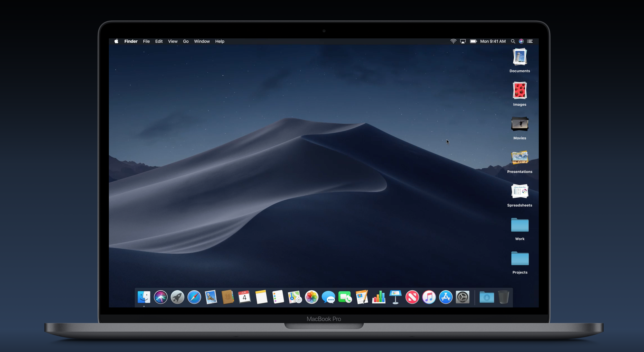Select the Work folder
Viewport: 644px width, 352px height.
coord(520,225)
